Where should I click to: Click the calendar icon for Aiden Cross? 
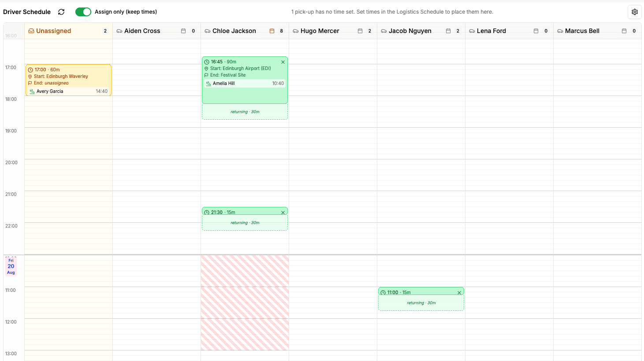pyautogui.click(x=183, y=31)
